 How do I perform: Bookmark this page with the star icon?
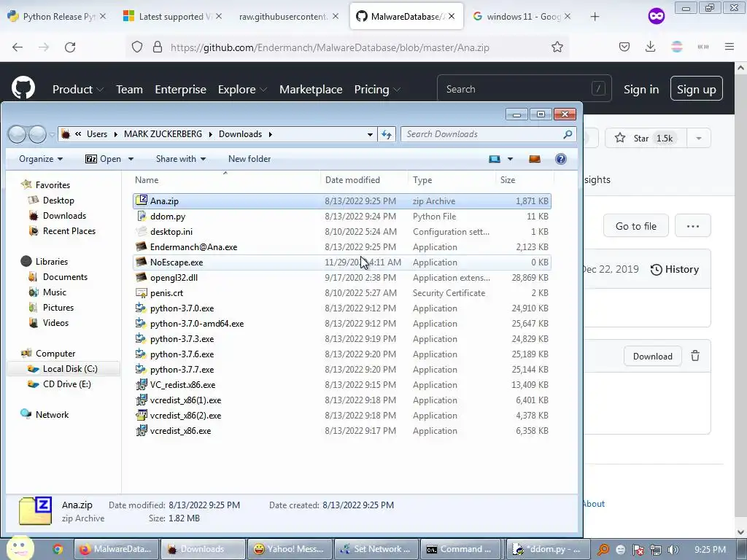pos(557,47)
